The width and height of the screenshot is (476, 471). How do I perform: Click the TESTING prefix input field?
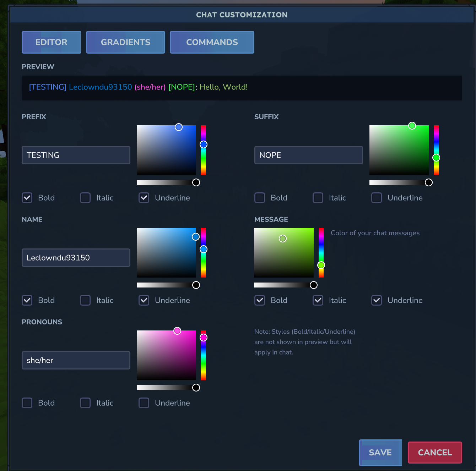click(76, 155)
